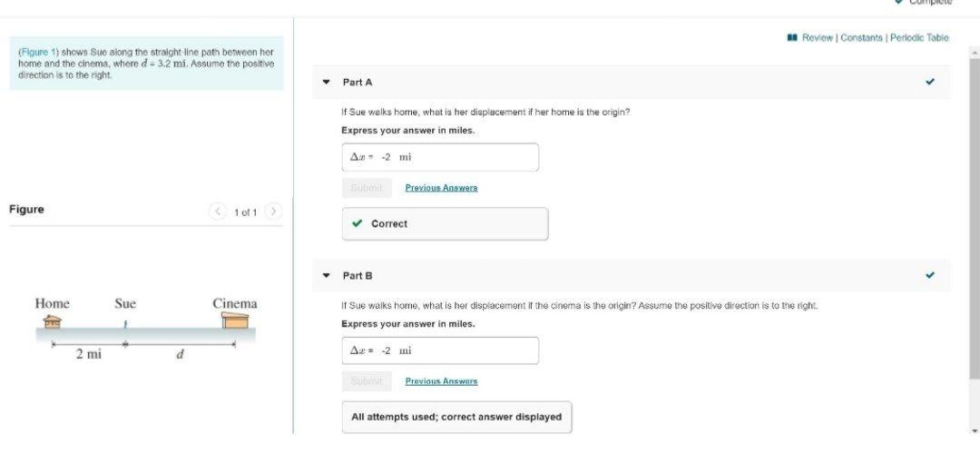
Task: View Previous Answers for Part A
Action: click(x=441, y=188)
